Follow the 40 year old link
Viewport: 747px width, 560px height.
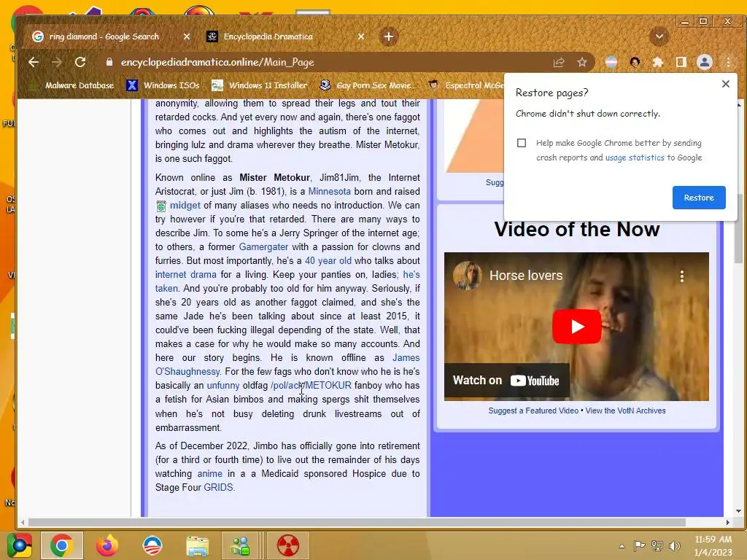[x=328, y=260]
